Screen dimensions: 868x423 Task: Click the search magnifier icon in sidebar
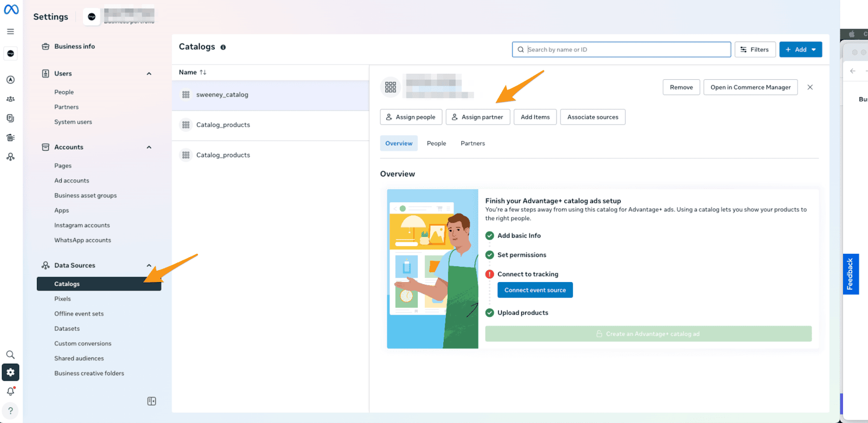coord(10,355)
